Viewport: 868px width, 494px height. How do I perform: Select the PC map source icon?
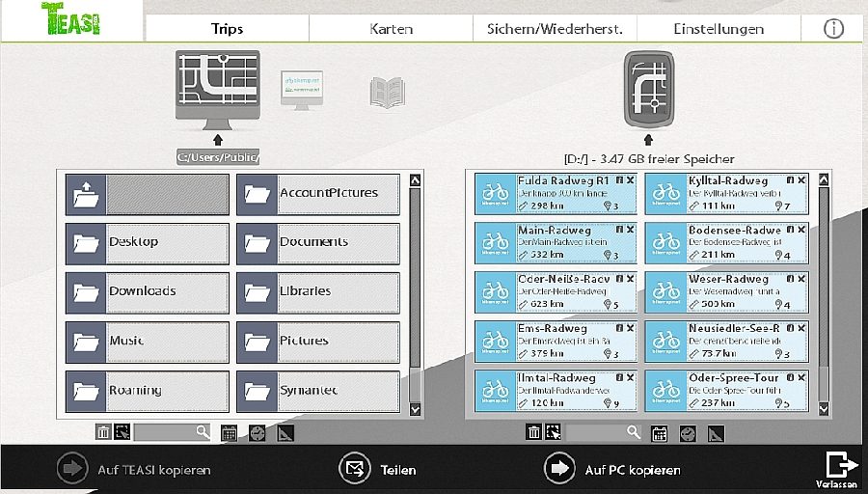pos(218,90)
